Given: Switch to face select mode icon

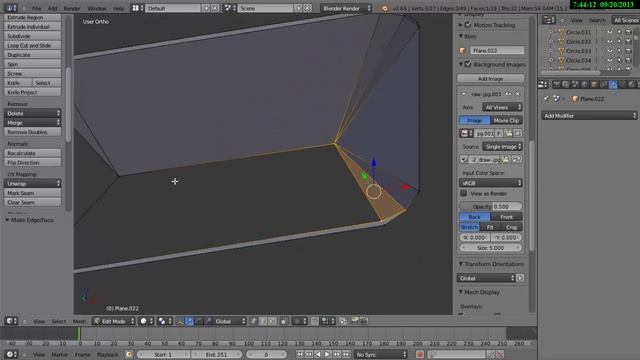Looking at the screenshot, I should pos(272,322).
